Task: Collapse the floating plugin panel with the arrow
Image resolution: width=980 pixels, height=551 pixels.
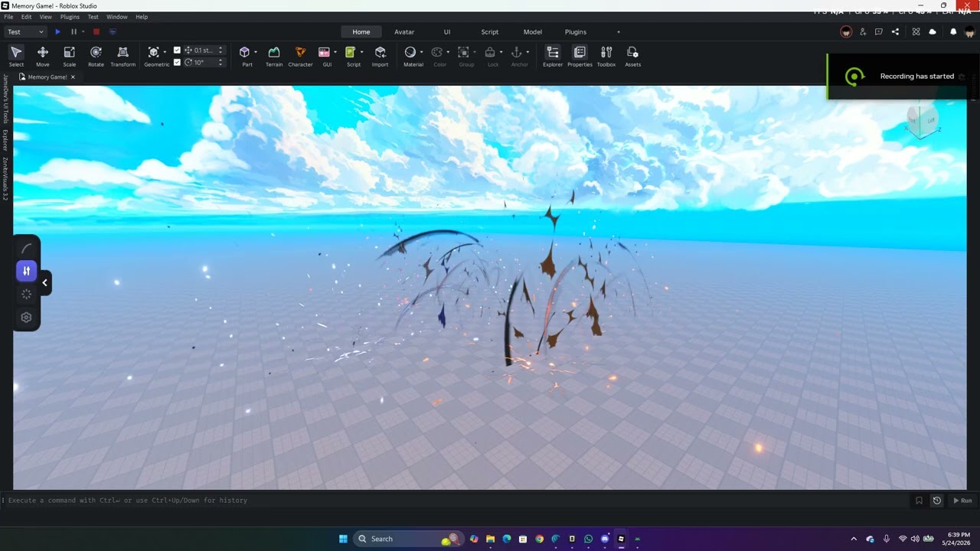Action: click(x=44, y=282)
